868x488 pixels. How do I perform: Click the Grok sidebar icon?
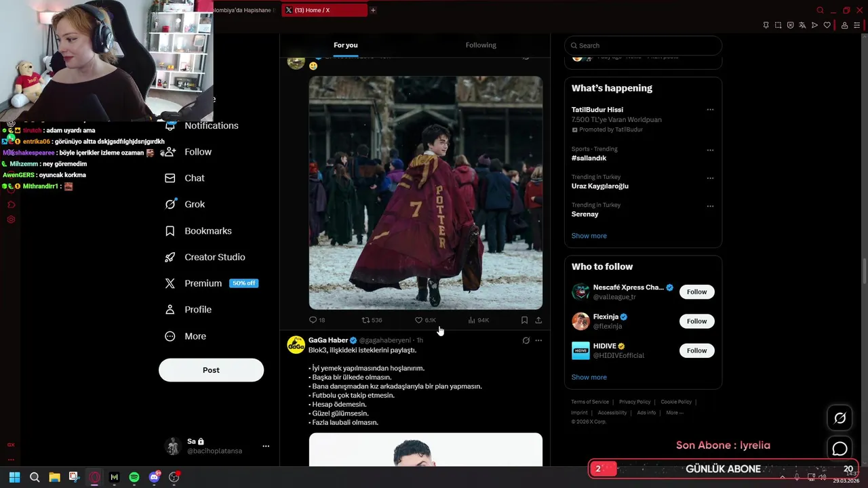[x=171, y=204]
